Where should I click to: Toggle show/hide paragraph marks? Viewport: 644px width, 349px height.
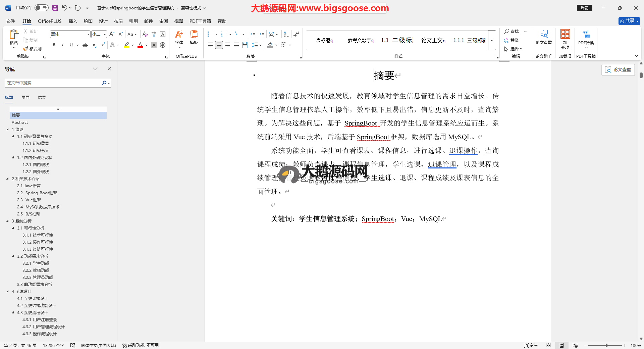pyautogui.click(x=296, y=34)
